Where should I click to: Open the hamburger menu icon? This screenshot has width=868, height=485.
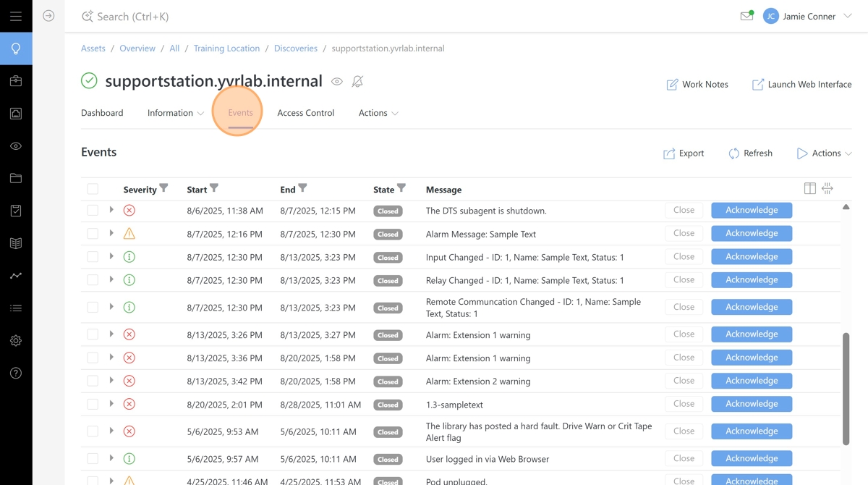click(16, 16)
